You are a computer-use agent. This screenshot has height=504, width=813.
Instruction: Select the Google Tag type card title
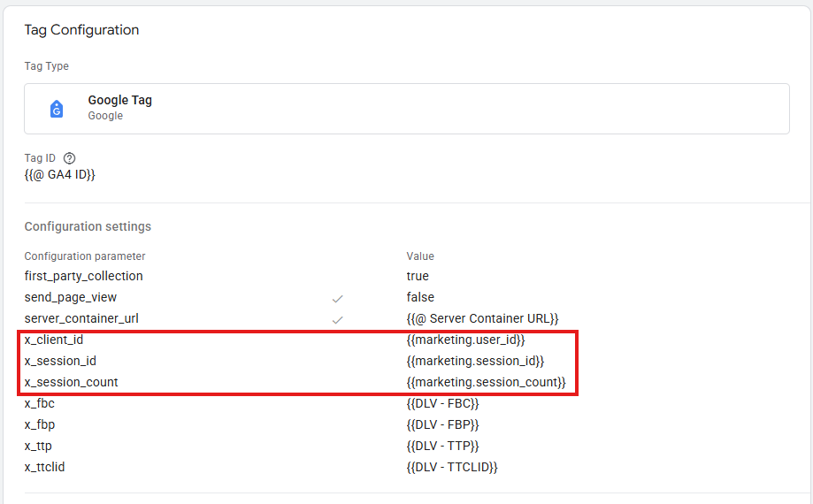click(120, 101)
